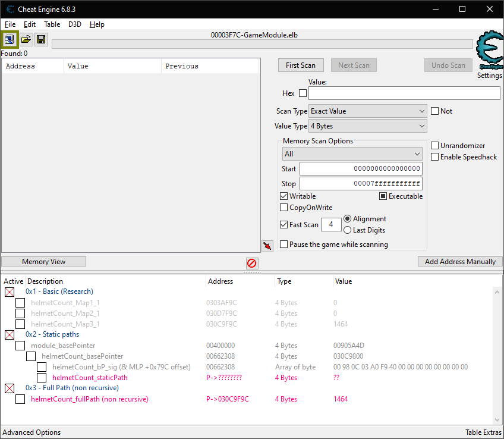
Task: Activate helmetCount_fullPath checkbox
Action: 20,399
